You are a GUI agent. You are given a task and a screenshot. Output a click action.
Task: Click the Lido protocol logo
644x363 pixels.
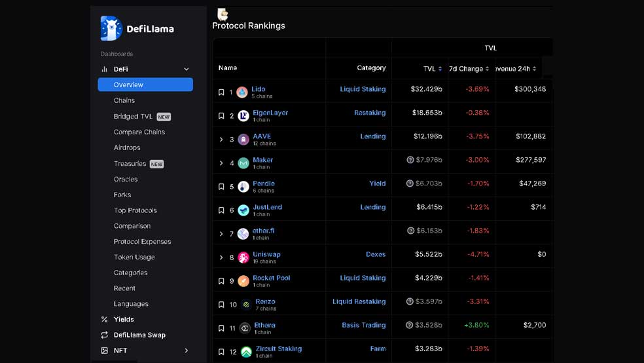pos(242,92)
